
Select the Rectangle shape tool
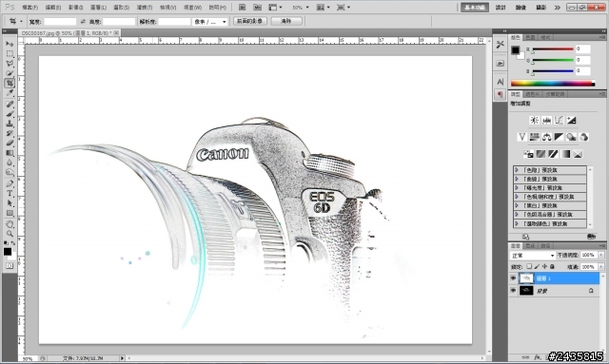click(10, 213)
